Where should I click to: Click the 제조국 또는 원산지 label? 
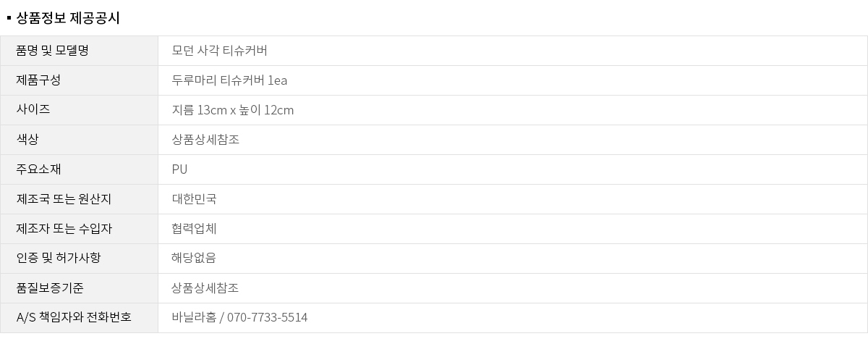click(x=64, y=199)
